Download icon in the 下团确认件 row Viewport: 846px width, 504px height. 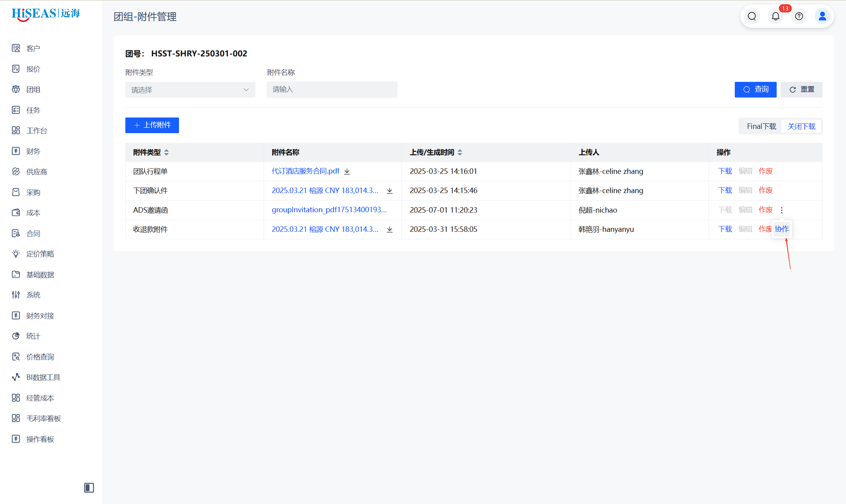pyautogui.click(x=390, y=191)
